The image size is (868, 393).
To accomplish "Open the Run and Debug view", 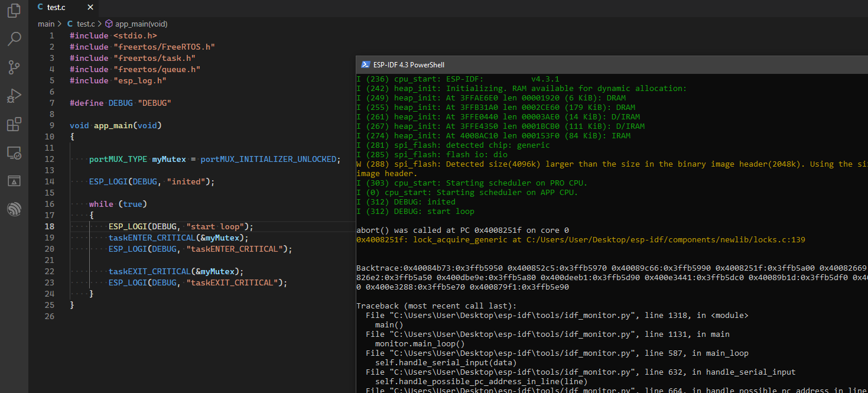I will point(14,96).
